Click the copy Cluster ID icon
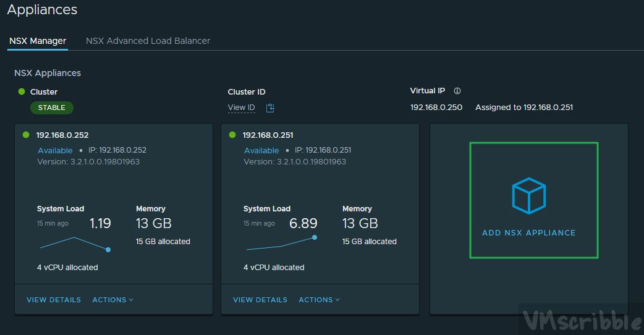This screenshot has height=335, width=644. tap(270, 108)
